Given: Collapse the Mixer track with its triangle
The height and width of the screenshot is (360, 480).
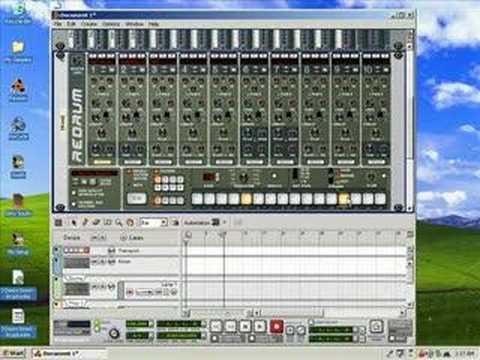Looking at the screenshot, I should (x=56, y=259).
